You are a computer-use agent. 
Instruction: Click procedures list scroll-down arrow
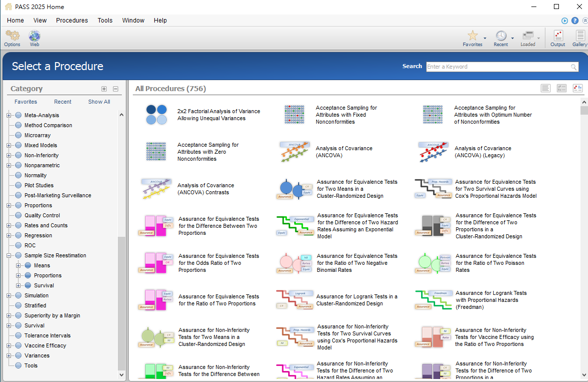tap(584, 375)
